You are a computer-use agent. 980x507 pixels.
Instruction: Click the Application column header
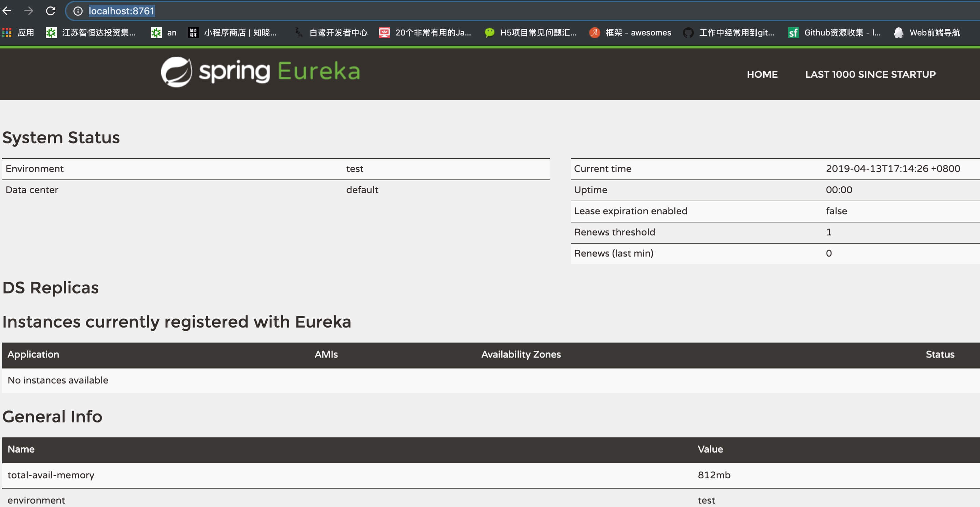pyautogui.click(x=33, y=354)
